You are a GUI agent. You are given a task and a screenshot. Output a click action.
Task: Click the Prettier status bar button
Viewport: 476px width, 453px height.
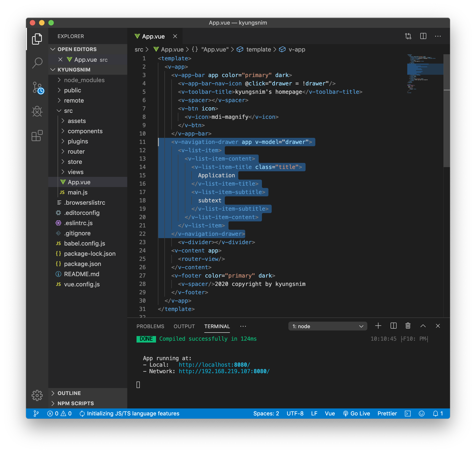pyautogui.click(x=387, y=413)
